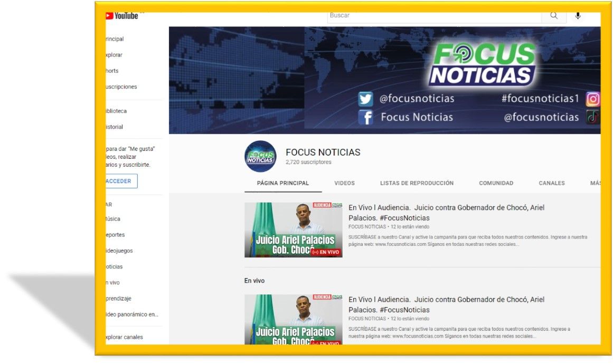Viewport: 613px width, 364px height.
Task: Open the Canales tab
Action: [x=552, y=183]
